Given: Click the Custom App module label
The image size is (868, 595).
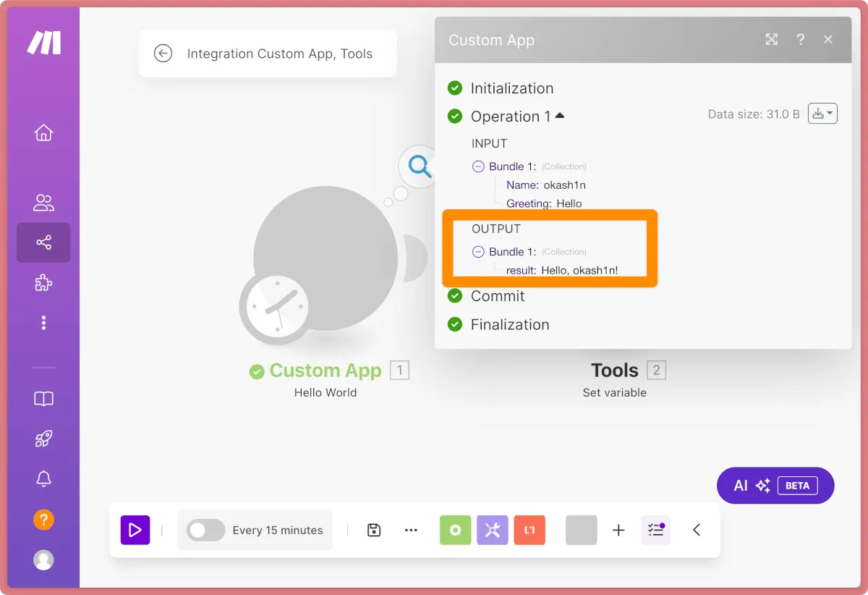Looking at the screenshot, I should [x=325, y=371].
